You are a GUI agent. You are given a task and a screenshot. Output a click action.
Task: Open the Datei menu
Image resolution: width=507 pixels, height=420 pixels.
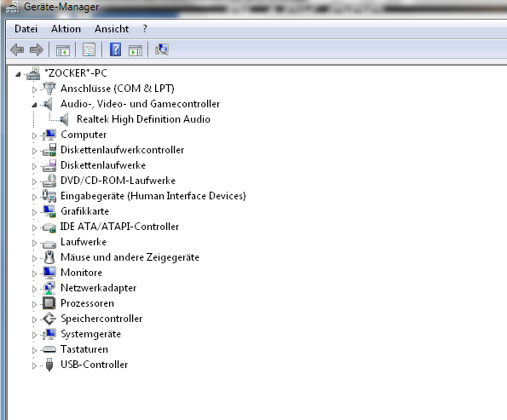coord(26,29)
